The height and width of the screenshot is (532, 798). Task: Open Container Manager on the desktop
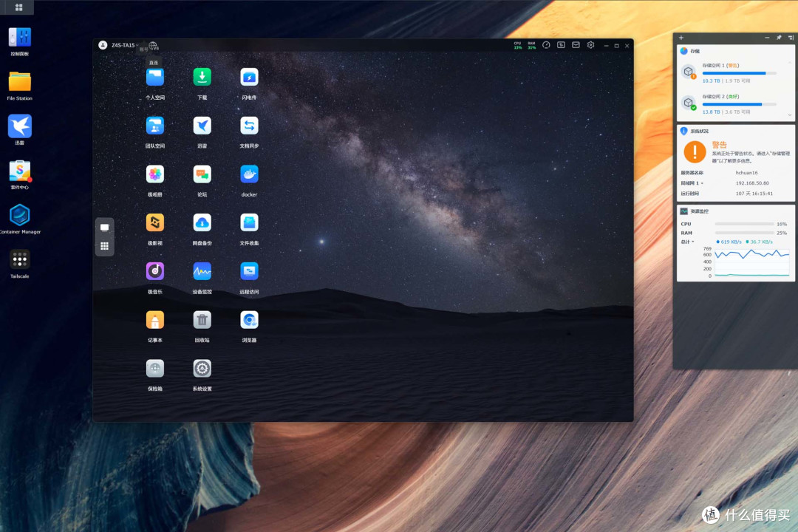pyautogui.click(x=20, y=215)
